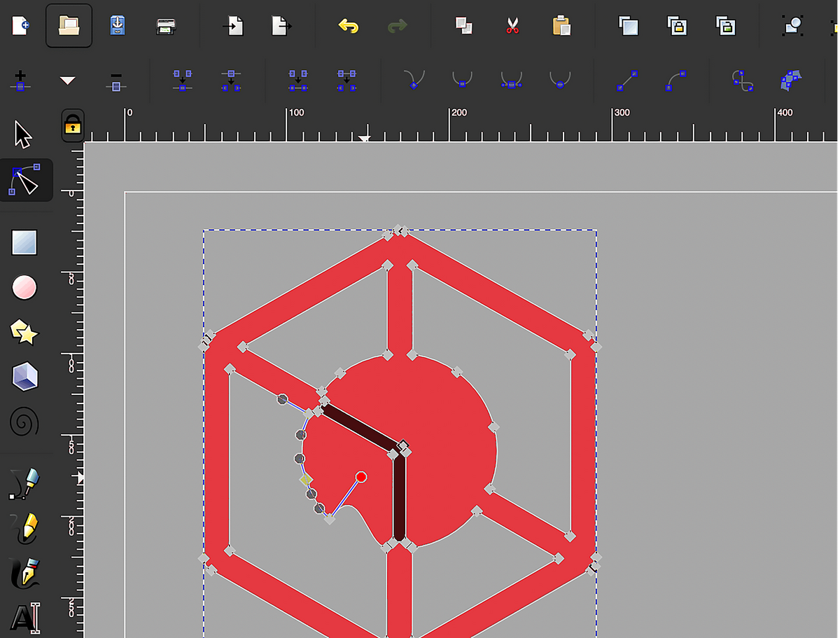The image size is (840, 638).
Task: Click the red circular node handle
Action: (361, 477)
